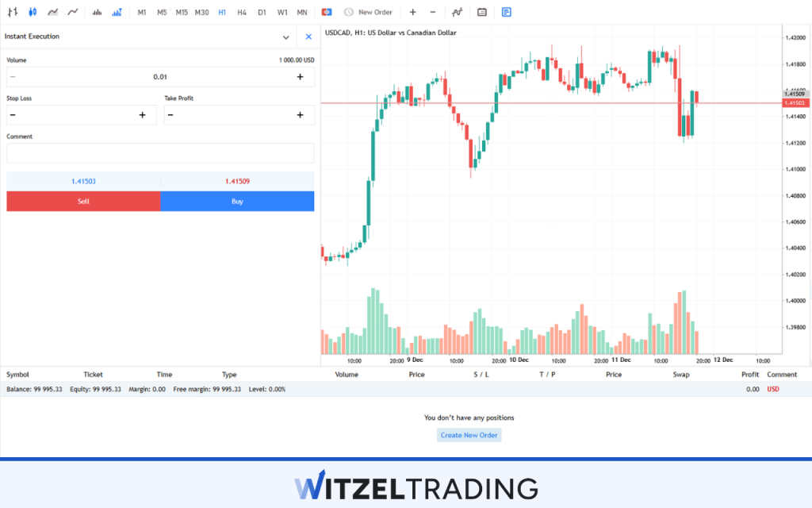
Task: Switch chart to candlestick display mode
Action: [31, 12]
